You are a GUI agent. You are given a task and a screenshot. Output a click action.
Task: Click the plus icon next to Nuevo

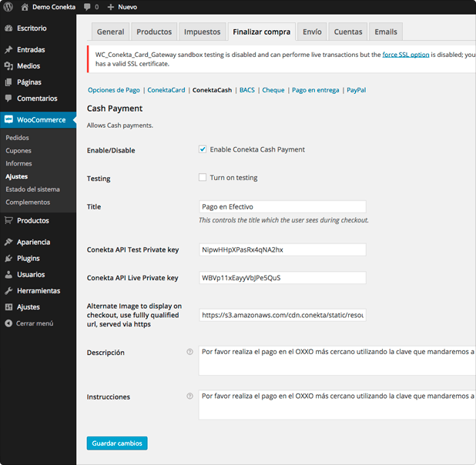pyautogui.click(x=111, y=7)
